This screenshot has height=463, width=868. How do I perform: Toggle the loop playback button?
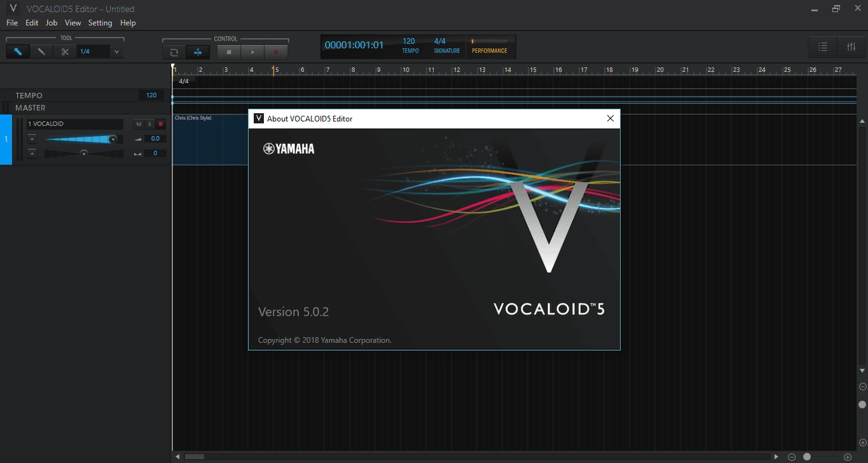(174, 52)
